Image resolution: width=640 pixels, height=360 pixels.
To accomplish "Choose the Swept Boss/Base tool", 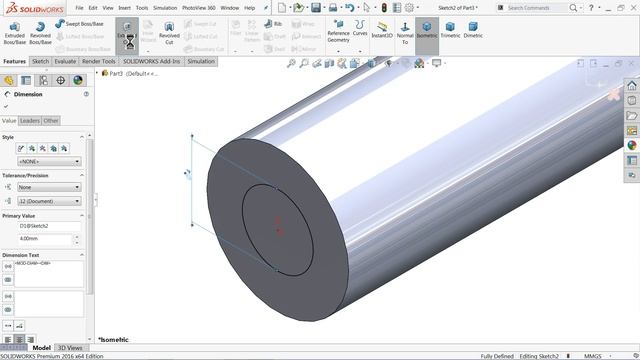I will 80,24.
